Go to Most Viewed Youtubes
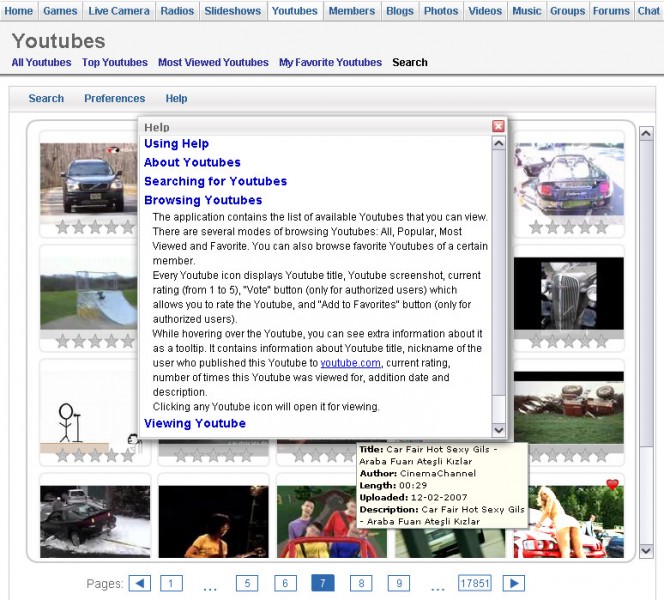Viewport: 664px width, 600px height. (x=213, y=62)
